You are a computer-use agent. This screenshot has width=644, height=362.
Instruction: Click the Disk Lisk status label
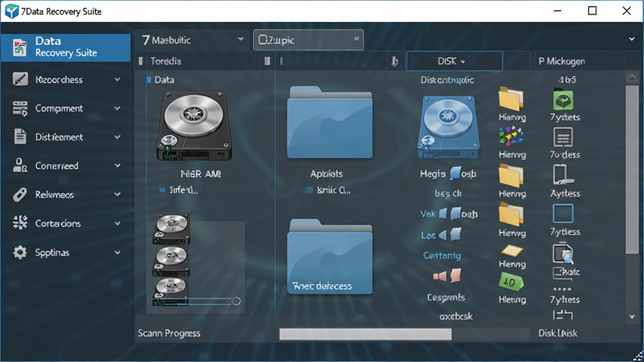point(558,333)
